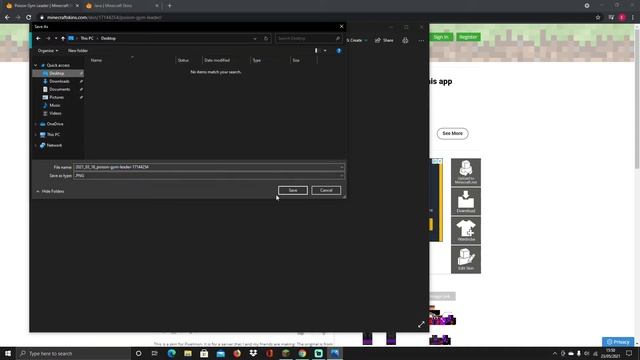This screenshot has width=640, height=360.
Task: Go up one folder level in dialog
Action: coord(63,38)
